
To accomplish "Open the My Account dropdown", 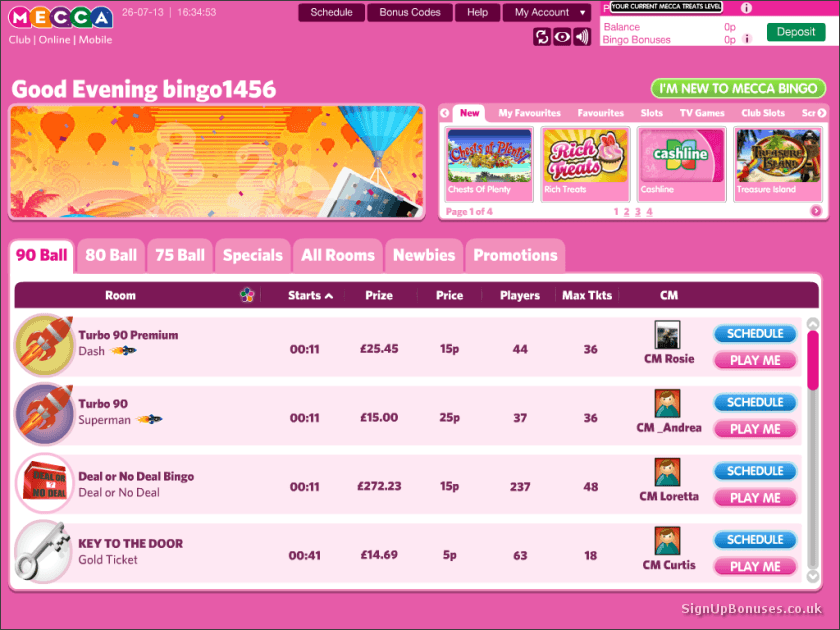I will [547, 12].
